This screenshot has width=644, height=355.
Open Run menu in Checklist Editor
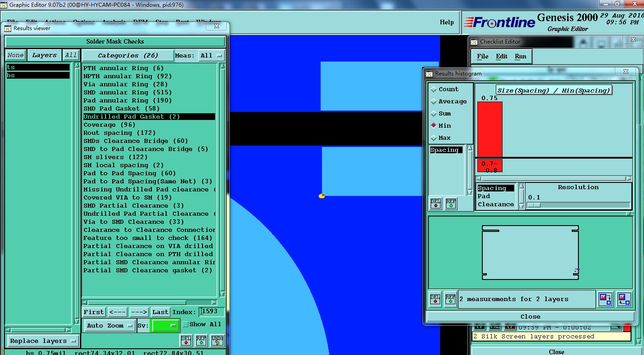pos(520,57)
